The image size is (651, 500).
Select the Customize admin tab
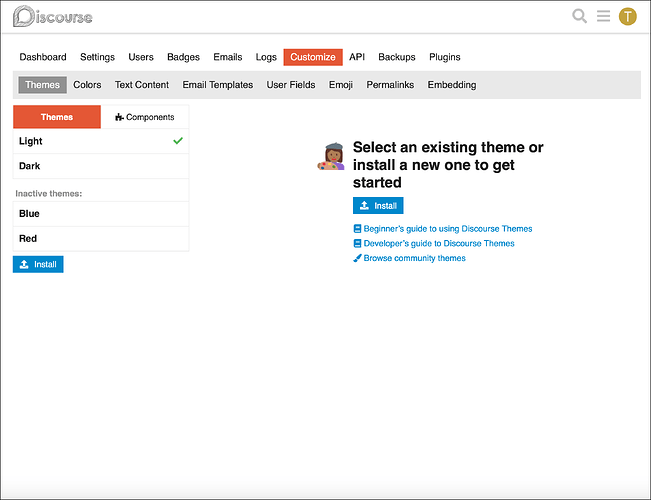tap(313, 57)
